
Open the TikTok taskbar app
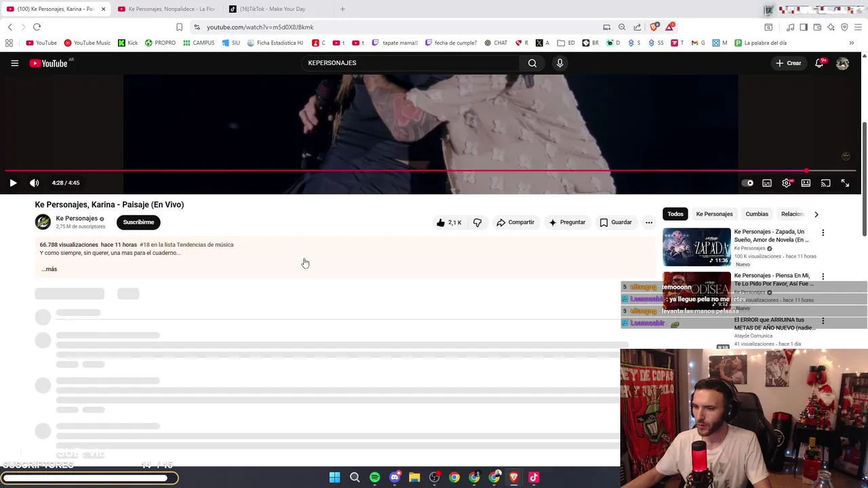(534, 477)
